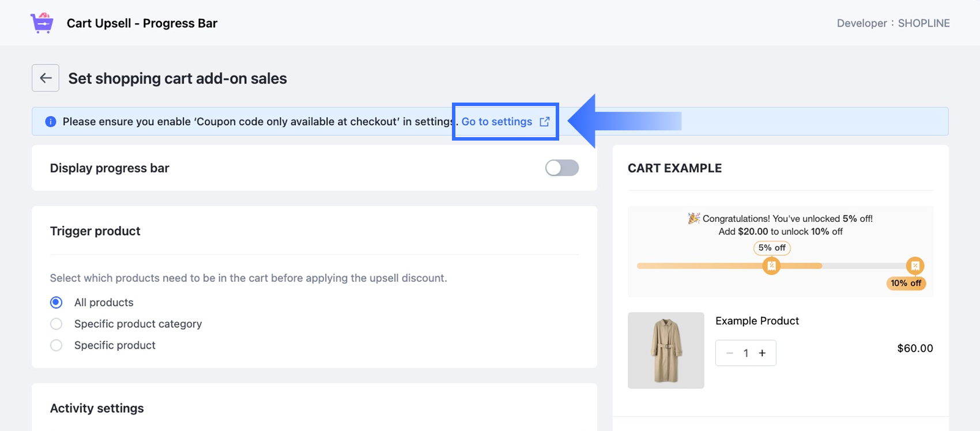This screenshot has height=431, width=980.
Task: Click the party popper icon beside Congratulations
Action: (x=693, y=218)
